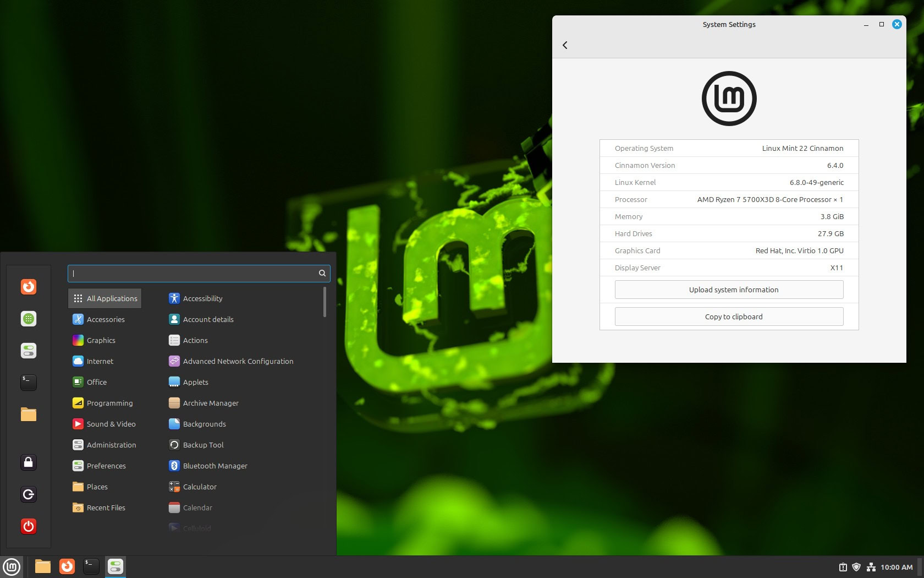Click the application list scrollbar

coord(324,302)
